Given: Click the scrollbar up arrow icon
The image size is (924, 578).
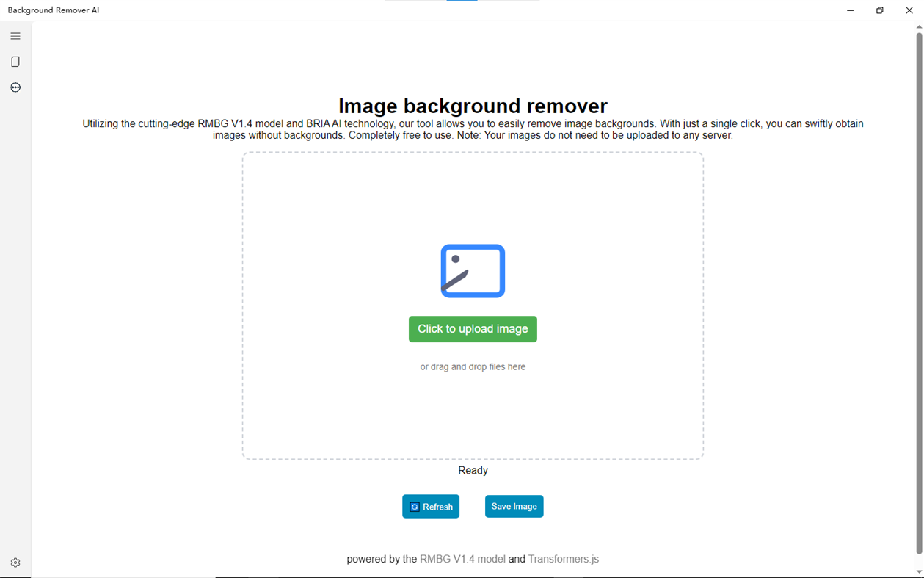Looking at the screenshot, I should point(917,26).
